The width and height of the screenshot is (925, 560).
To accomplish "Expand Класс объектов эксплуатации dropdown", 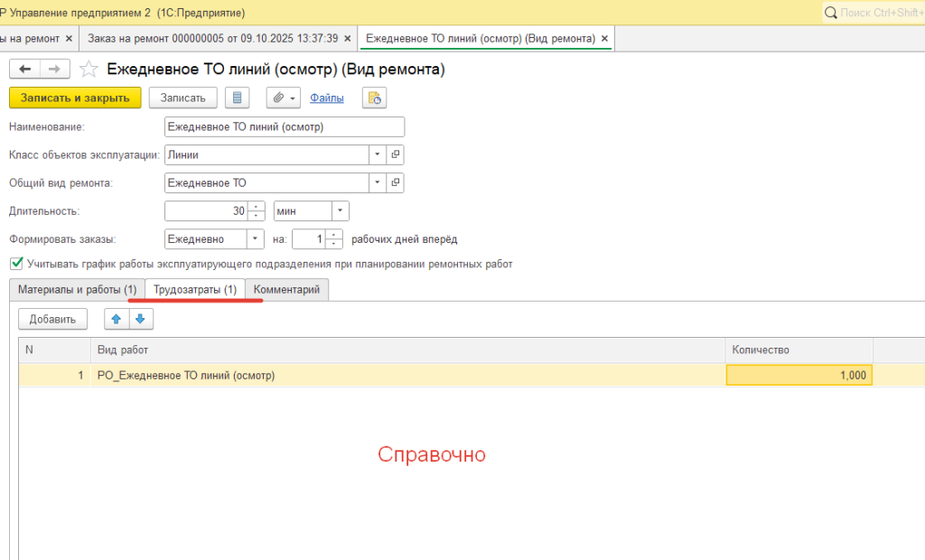I will click(x=377, y=154).
